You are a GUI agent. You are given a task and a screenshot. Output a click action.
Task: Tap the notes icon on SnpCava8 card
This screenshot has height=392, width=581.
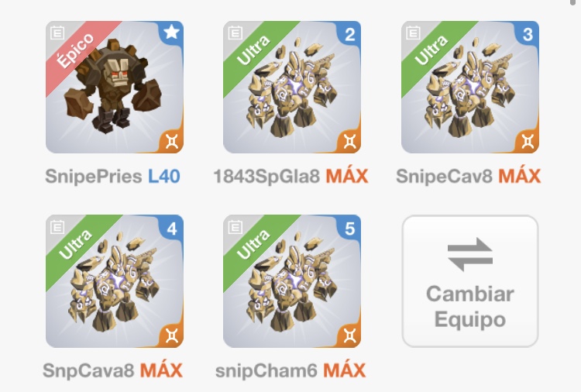click(57, 227)
